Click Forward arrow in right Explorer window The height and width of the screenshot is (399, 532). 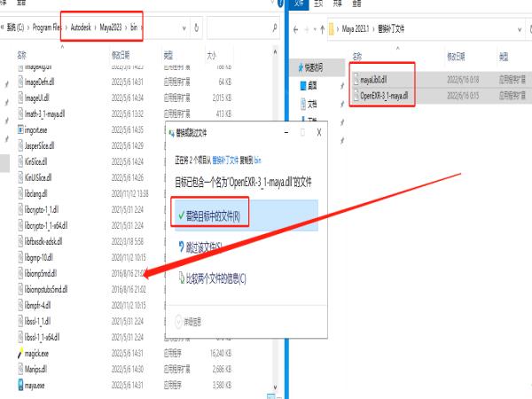coord(307,30)
